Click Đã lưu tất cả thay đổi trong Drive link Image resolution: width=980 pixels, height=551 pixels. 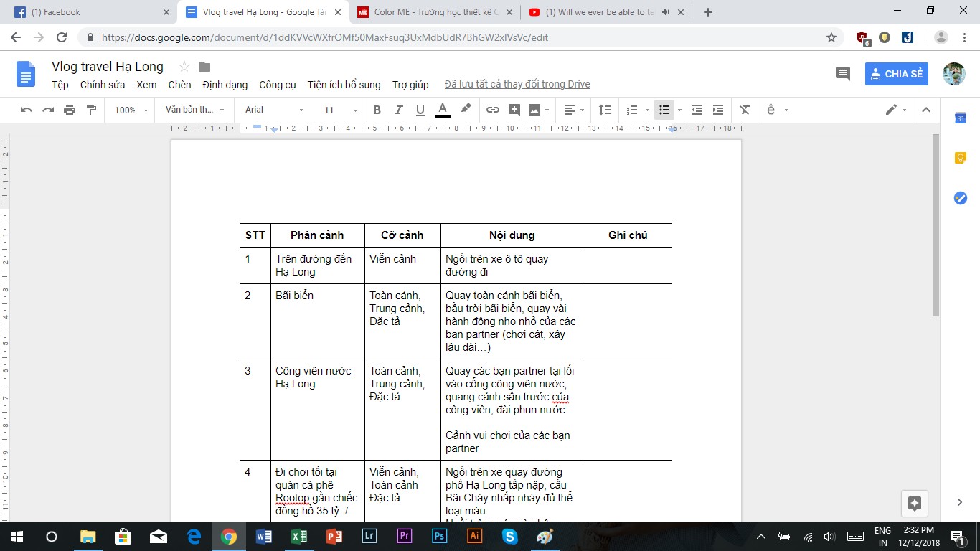click(517, 85)
